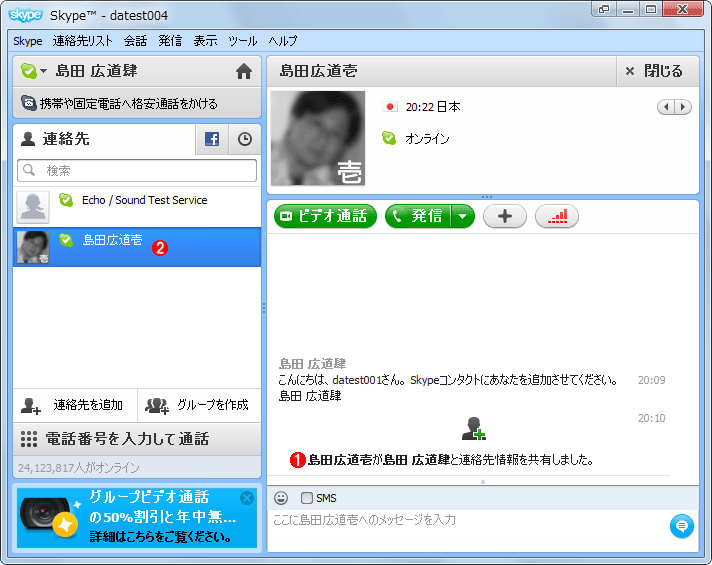Click 島田広道壱's avatar in the contact list
Image resolution: width=712 pixels, height=565 pixels.
[x=33, y=247]
